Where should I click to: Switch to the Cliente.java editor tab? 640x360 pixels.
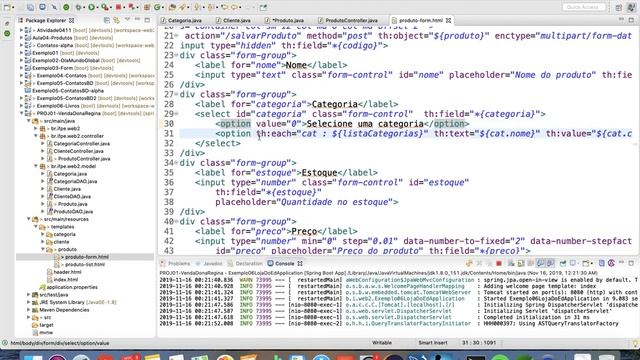tap(233, 20)
